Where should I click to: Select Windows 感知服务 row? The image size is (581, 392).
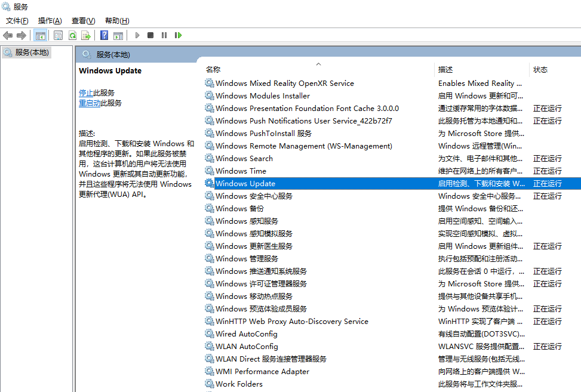pos(392,221)
